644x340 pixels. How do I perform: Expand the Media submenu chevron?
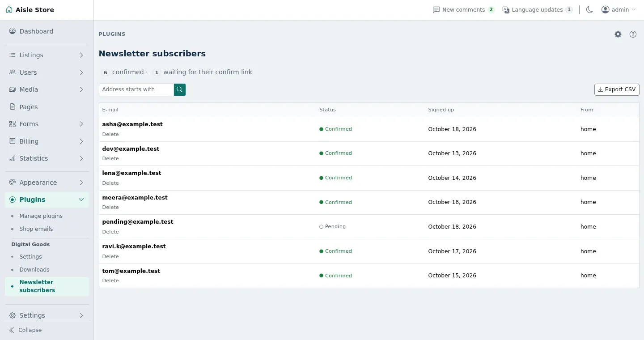[x=81, y=89]
